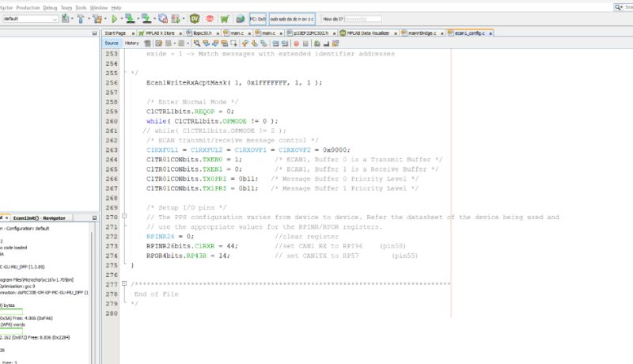Click the last icon in the editor toolbar

[335, 44]
